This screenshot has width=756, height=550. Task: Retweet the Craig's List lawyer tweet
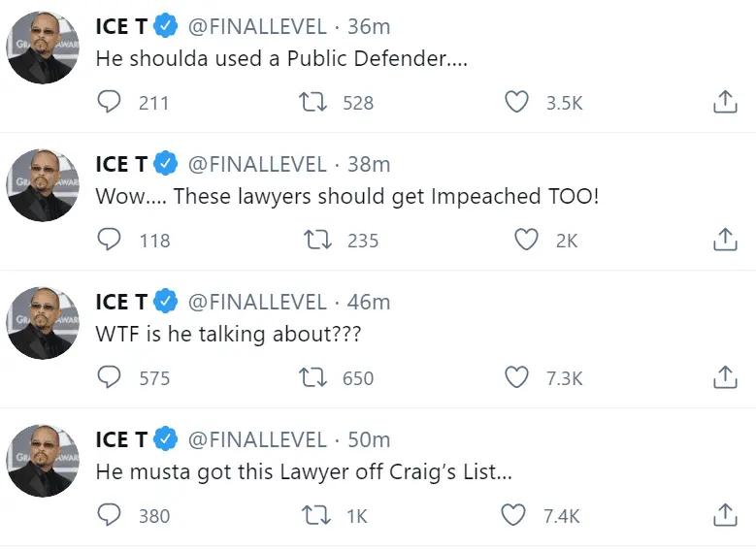[316, 515]
